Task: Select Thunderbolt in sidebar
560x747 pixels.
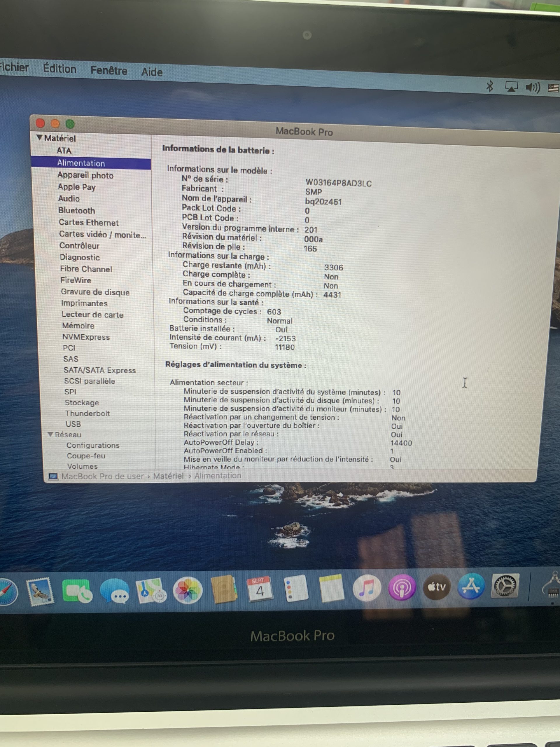Action: 87,413
